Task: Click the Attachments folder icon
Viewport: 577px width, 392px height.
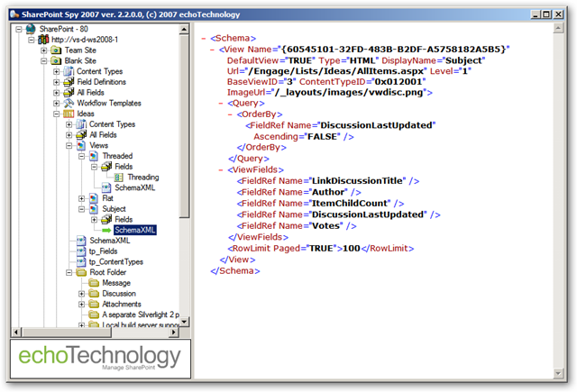Action: click(x=94, y=304)
